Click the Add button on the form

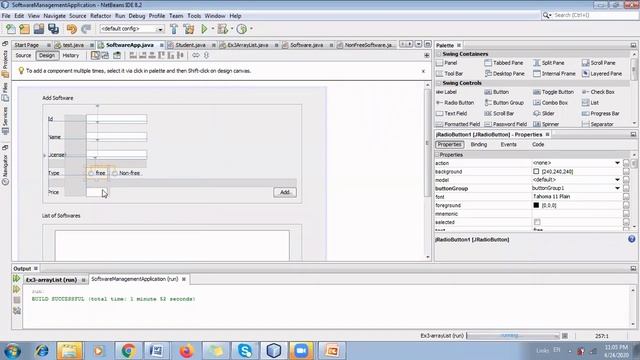coord(285,192)
